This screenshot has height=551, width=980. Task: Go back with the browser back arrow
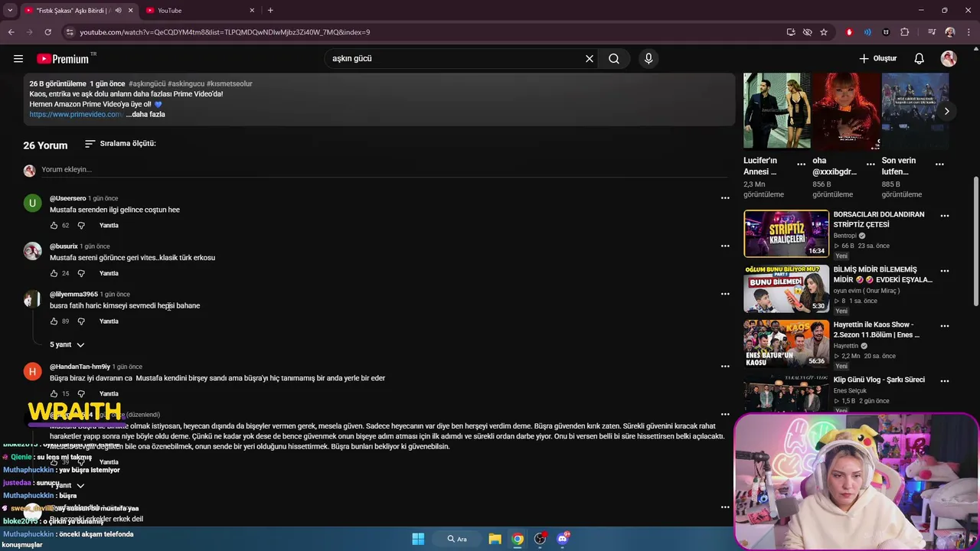coord(11,32)
